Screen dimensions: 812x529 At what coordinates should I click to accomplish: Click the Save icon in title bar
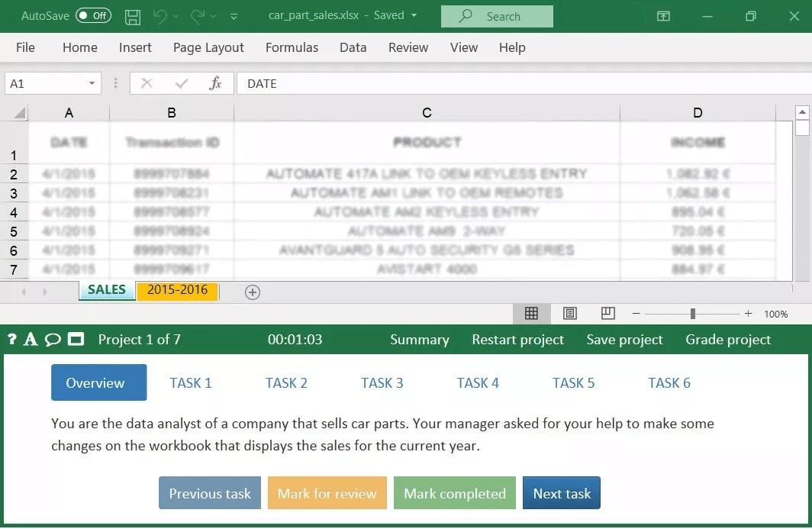(133, 17)
